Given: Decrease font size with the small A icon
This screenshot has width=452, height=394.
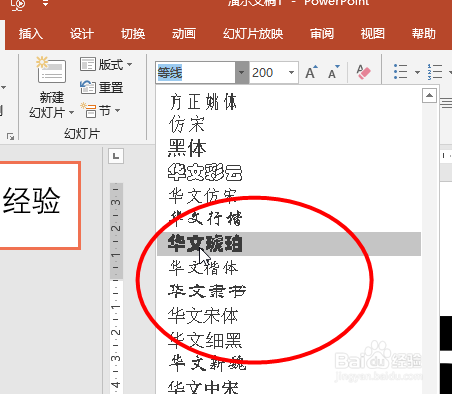Looking at the screenshot, I should tap(334, 72).
